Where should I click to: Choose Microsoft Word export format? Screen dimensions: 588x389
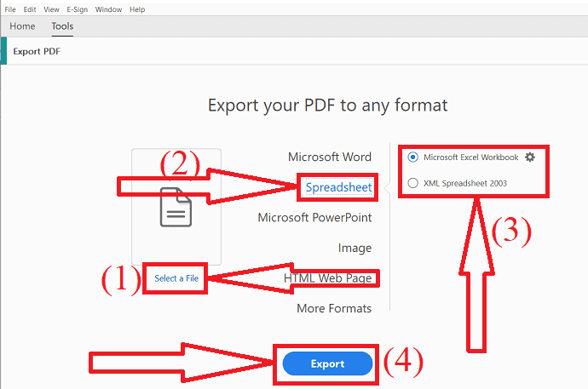(x=330, y=157)
